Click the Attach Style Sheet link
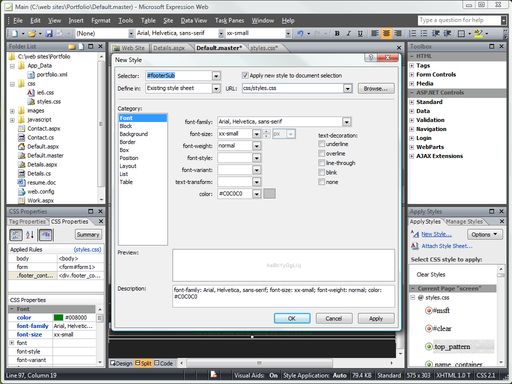 click(447, 246)
